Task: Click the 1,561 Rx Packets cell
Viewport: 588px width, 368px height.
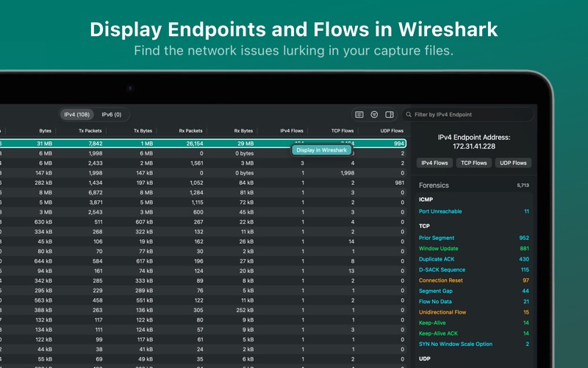Action: click(x=196, y=163)
